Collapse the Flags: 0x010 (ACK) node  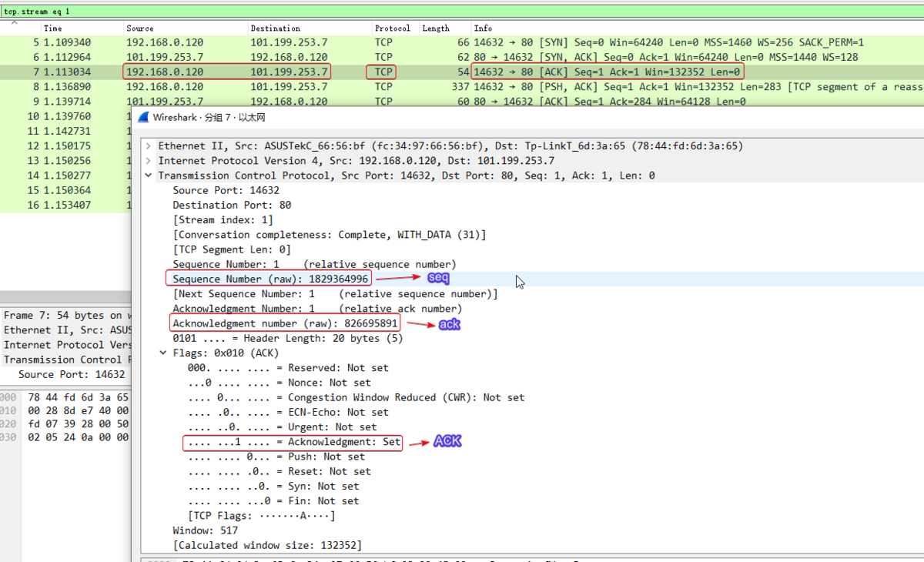click(162, 353)
